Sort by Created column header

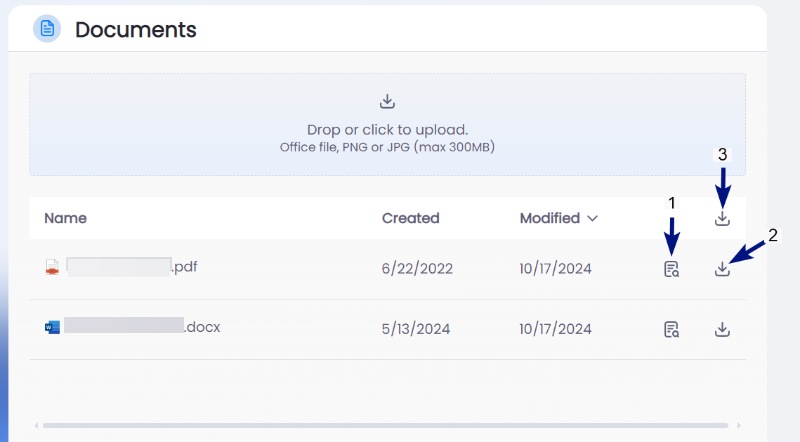[x=411, y=218]
